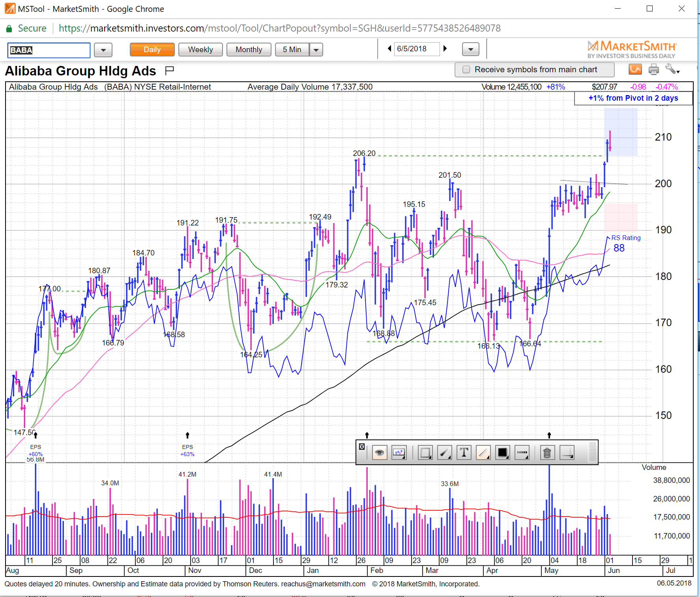Grab the drawing palette grip handle
The width and height of the screenshot is (700, 597).
click(x=592, y=452)
